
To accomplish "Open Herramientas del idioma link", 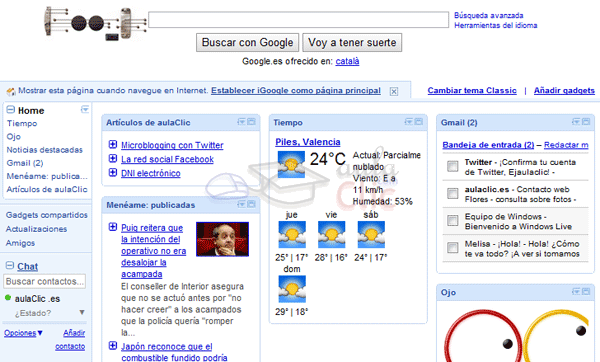I will [x=496, y=25].
